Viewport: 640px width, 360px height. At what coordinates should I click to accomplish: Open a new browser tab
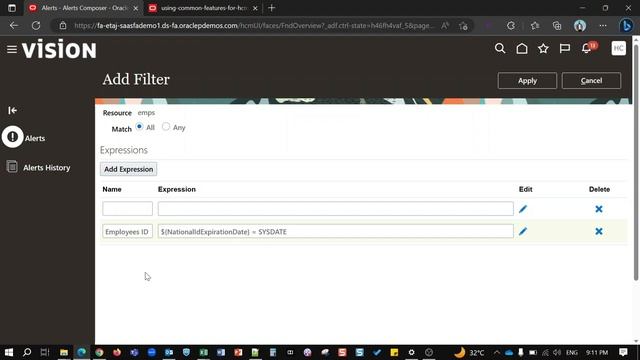click(271, 8)
